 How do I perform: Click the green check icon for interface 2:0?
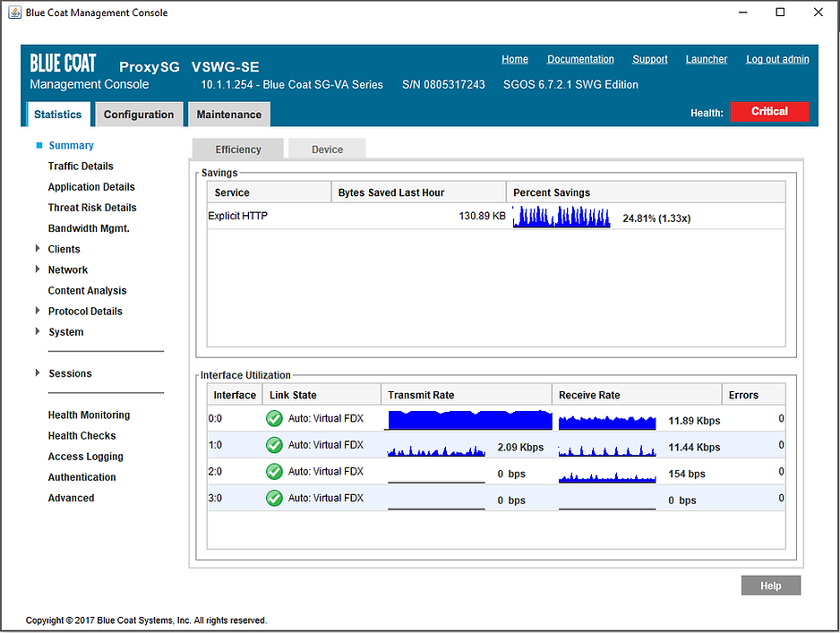click(x=274, y=472)
